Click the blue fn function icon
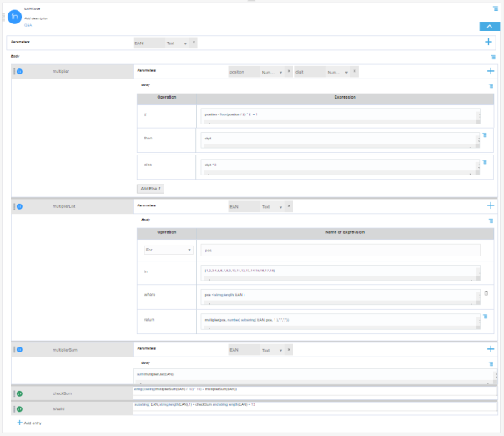This screenshot has height=436, width=504. pos(14,17)
